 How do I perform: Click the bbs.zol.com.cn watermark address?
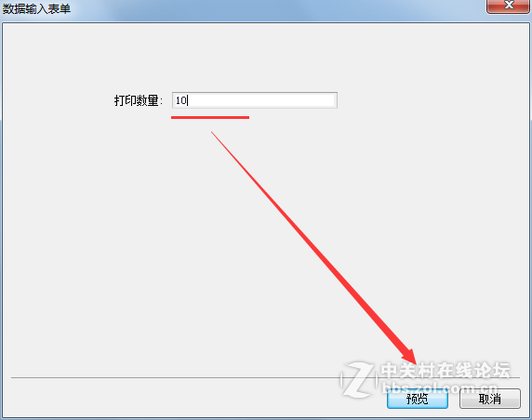pyautogui.click(x=440, y=387)
